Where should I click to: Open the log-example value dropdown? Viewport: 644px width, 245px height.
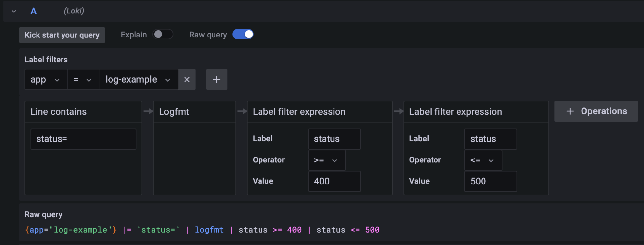pos(139,80)
